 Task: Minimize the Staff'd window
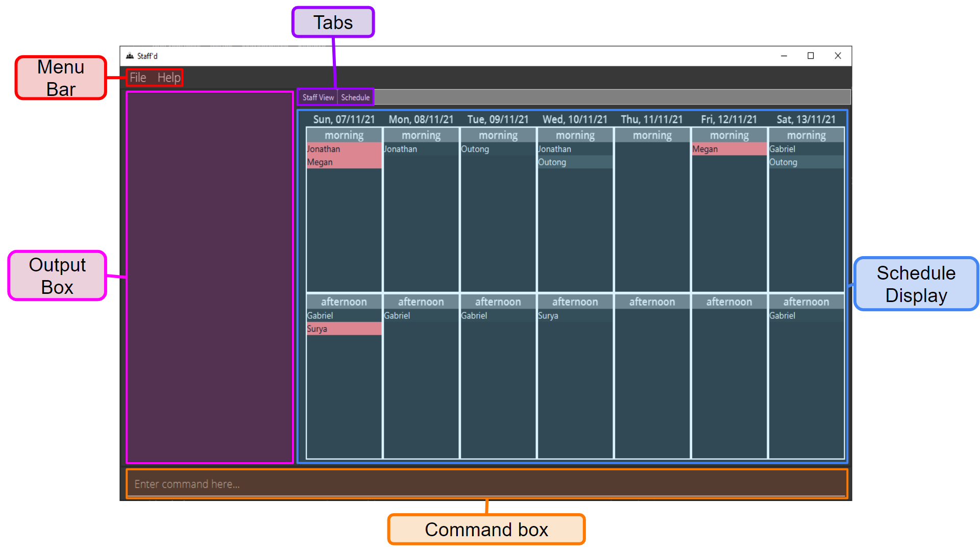pyautogui.click(x=783, y=56)
